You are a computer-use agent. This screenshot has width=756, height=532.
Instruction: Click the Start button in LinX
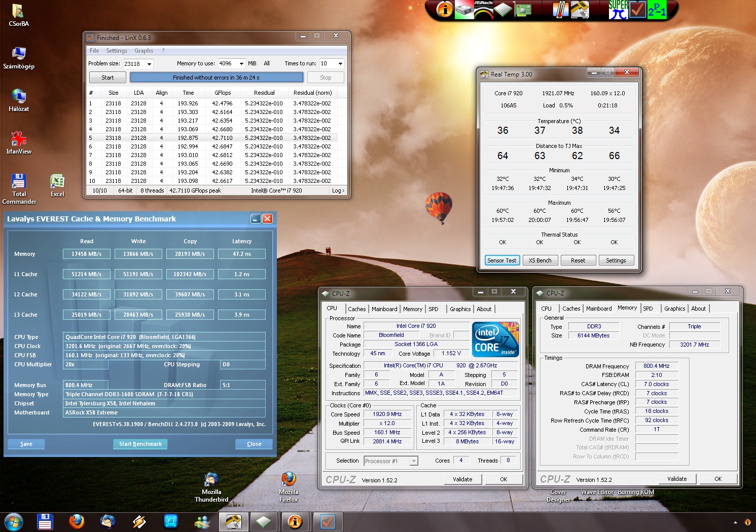(107, 78)
